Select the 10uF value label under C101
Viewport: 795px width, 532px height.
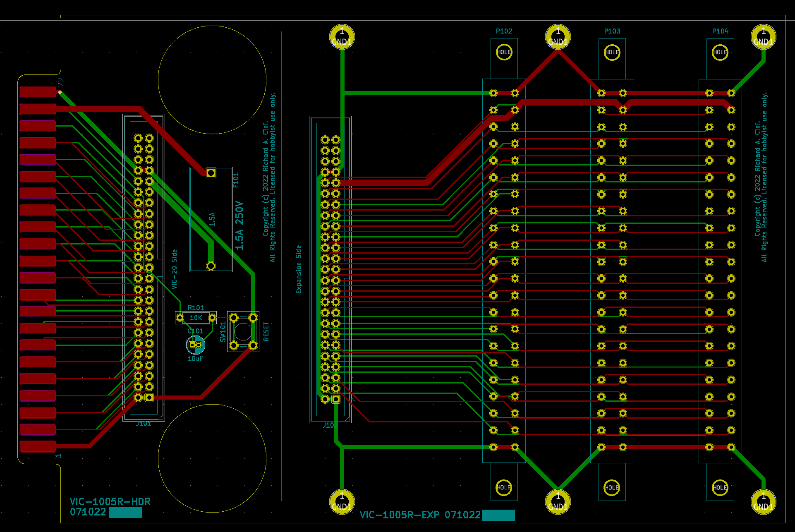[195, 359]
